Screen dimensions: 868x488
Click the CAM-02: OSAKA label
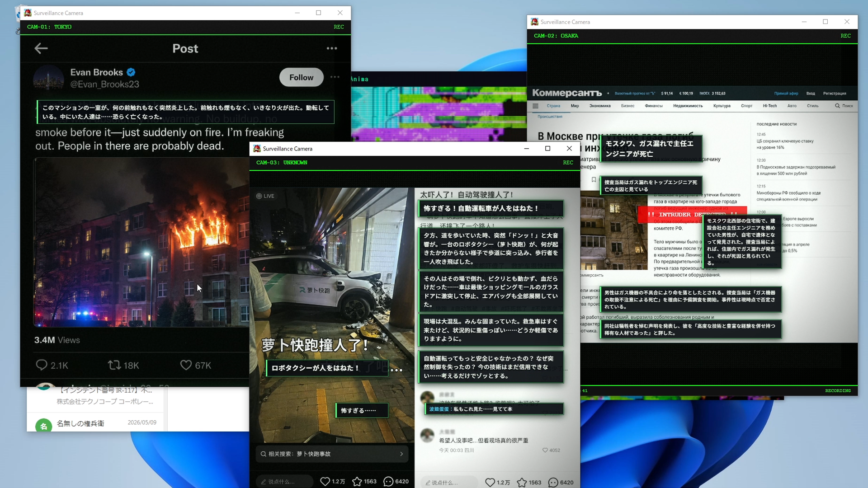tap(556, 36)
